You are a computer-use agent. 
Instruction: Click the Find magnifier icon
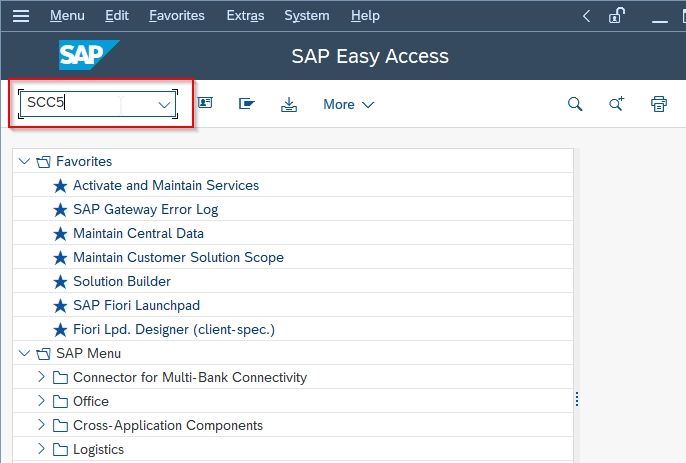tap(575, 104)
